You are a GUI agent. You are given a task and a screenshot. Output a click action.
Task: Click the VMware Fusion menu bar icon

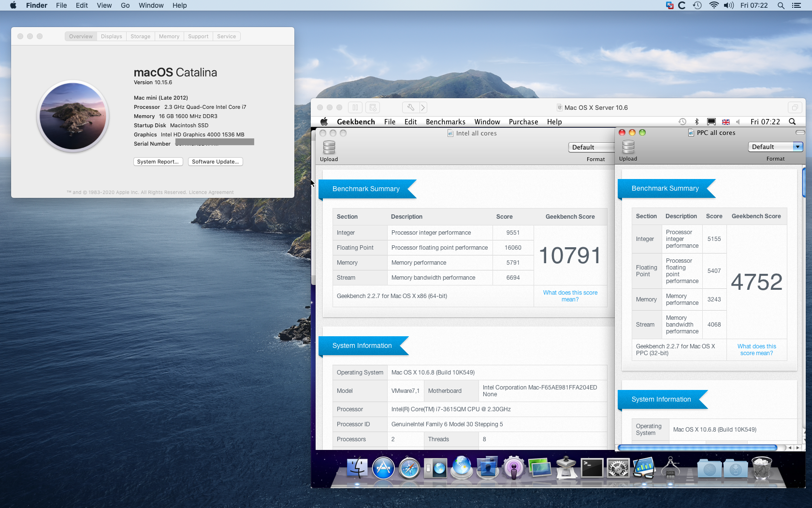point(669,5)
